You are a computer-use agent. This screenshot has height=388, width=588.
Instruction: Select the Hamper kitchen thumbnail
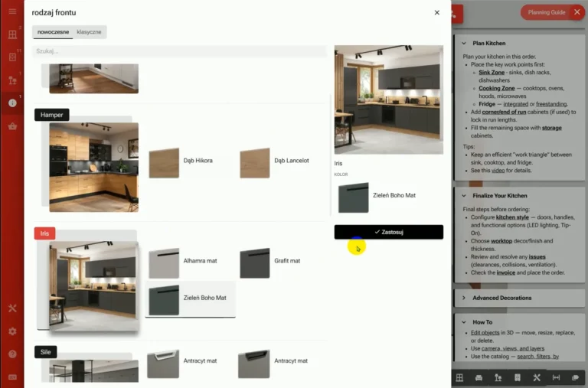93,167
